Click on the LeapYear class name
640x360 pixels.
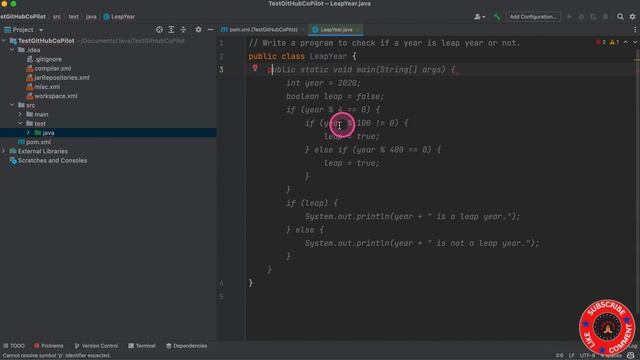click(328, 56)
